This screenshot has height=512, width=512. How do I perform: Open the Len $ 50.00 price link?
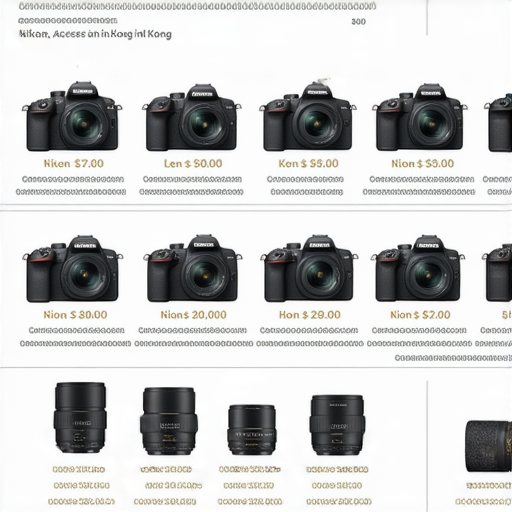193,164
